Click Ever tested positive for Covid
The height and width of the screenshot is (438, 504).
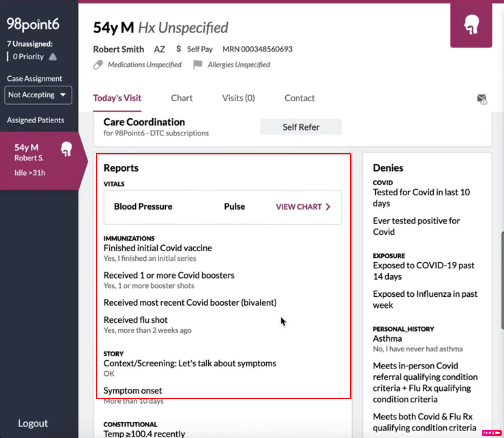(x=416, y=226)
